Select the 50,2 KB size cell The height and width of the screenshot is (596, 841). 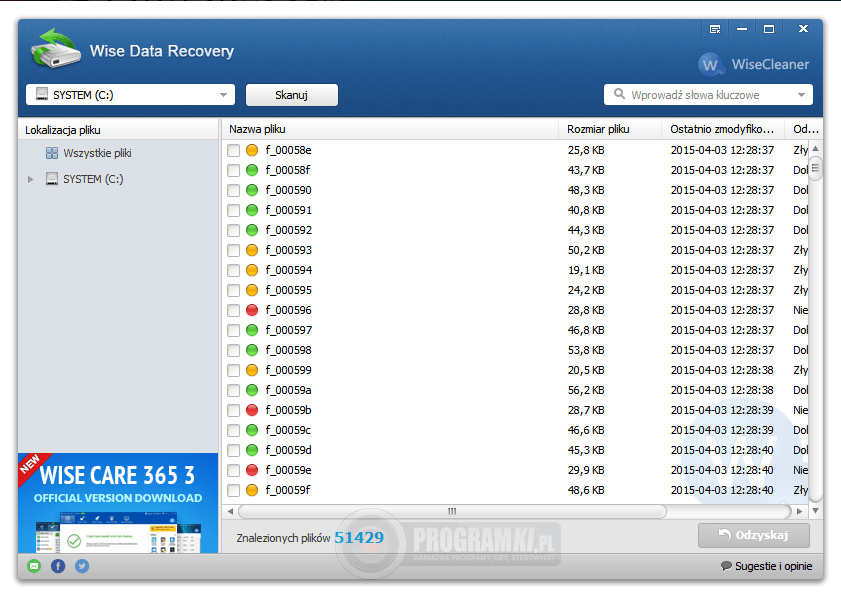click(586, 250)
